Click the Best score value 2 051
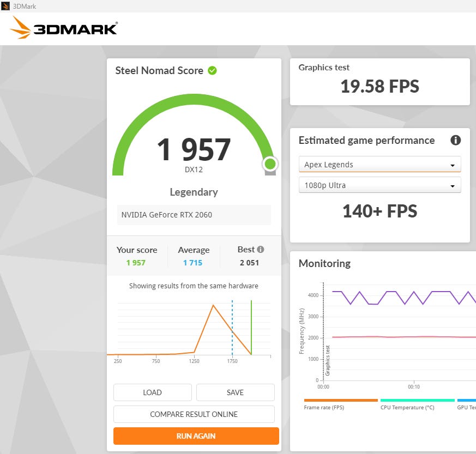 point(249,263)
